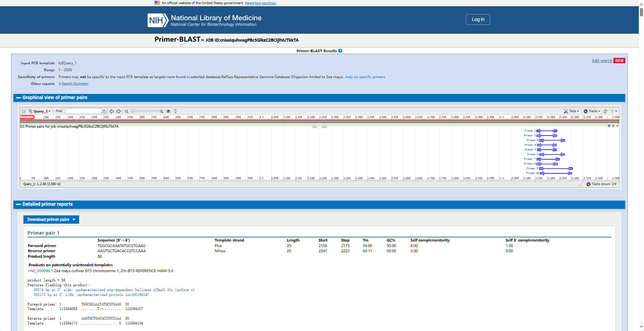Follow the Edit search link
The width and height of the screenshot is (644, 331).
pos(602,61)
